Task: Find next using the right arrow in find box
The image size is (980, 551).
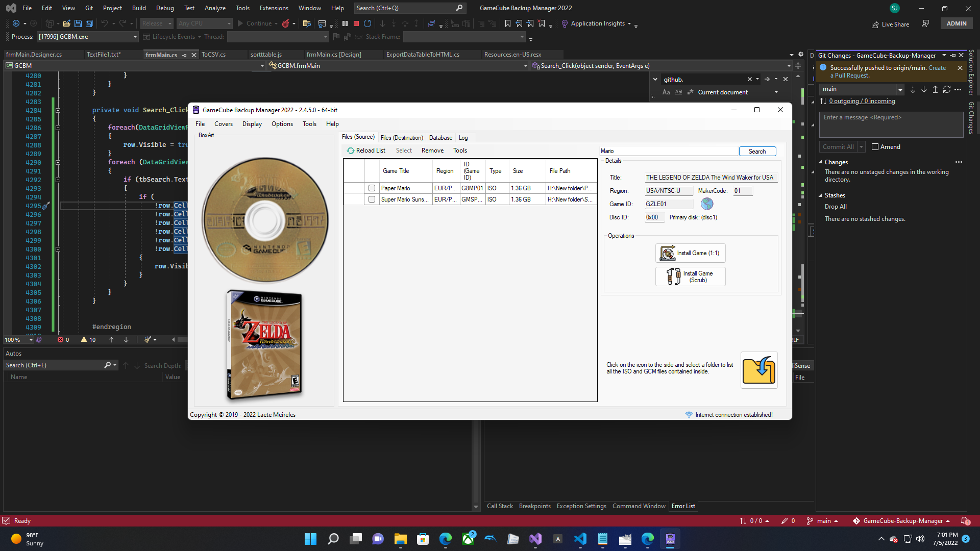Action: (x=767, y=79)
